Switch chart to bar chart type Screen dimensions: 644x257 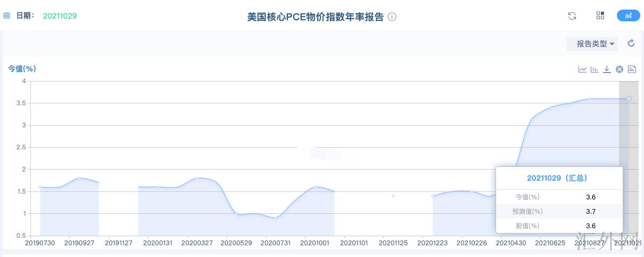[595, 69]
